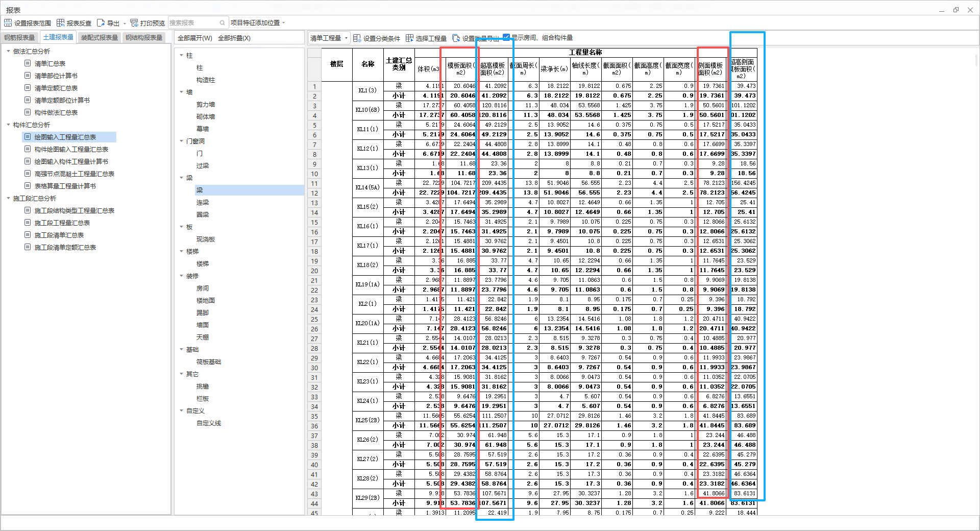Select 砌体墙 in the component tree
980x531 pixels.
click(x=206, y=116)
